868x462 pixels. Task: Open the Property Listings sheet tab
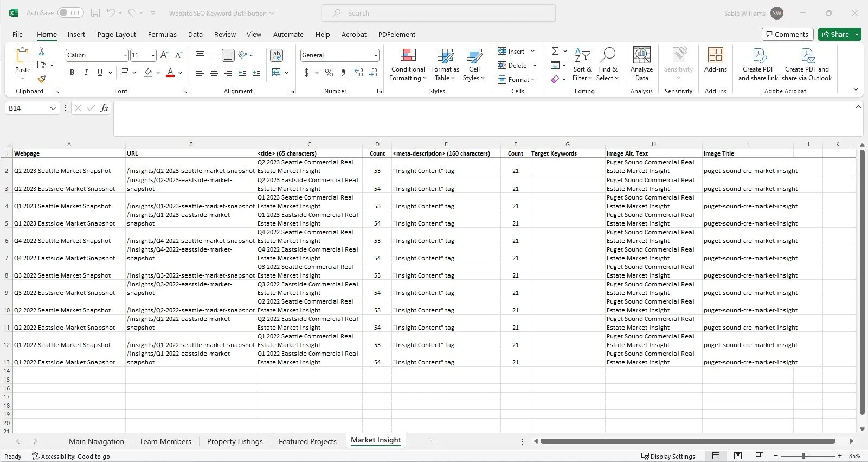click(235, 441)
